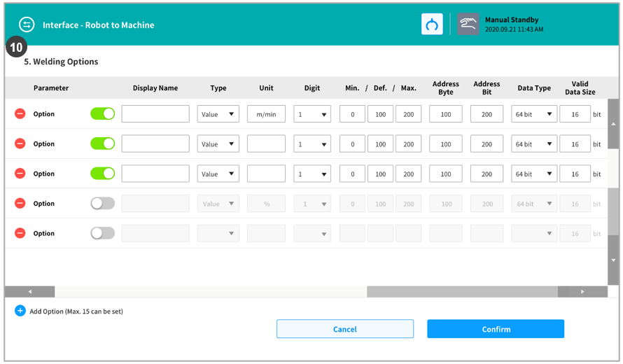Click the Manual Standby hand icon
Screen dimensions: 623x364
468,24
